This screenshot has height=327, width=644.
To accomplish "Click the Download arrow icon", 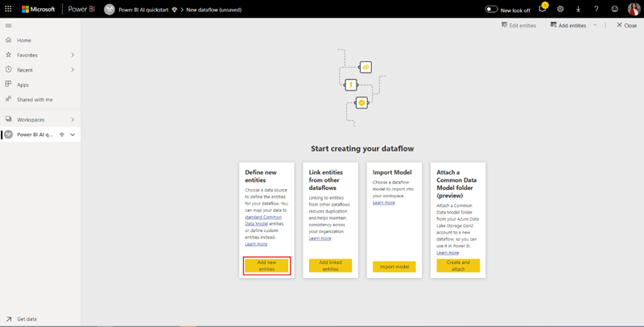I will click(x=578, y=9).
